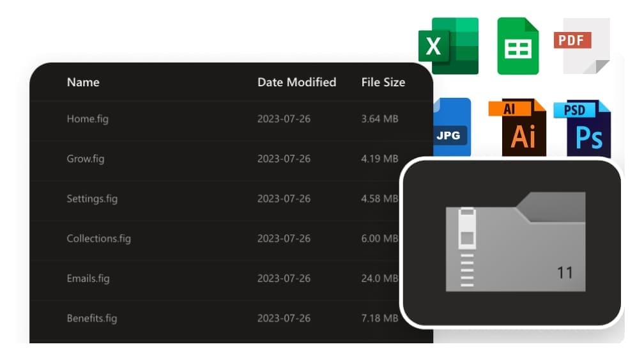Screen dimensions: 644x358
Task: Click the JPG file icon
Action: coord(452,127)
